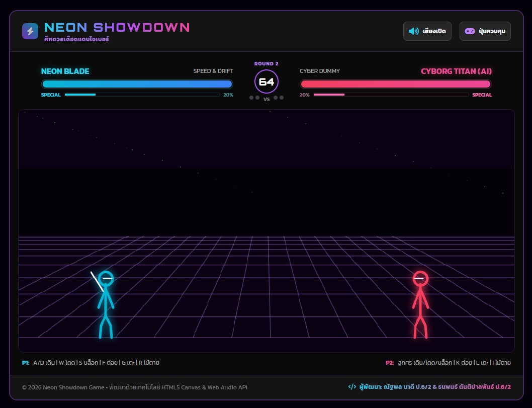Click the blue stickman fighter
The width and height of the screenshot is (532, 408).
click(105, 304)
